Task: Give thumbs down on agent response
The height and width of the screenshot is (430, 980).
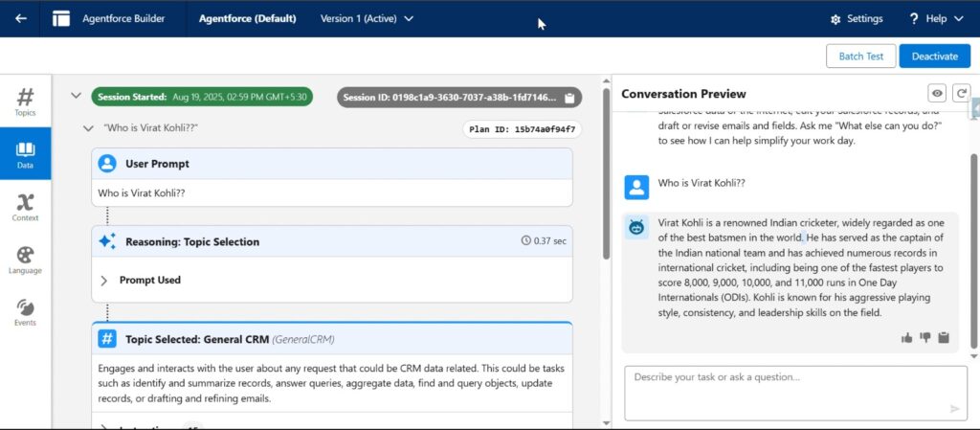Action: pos(925,338)
